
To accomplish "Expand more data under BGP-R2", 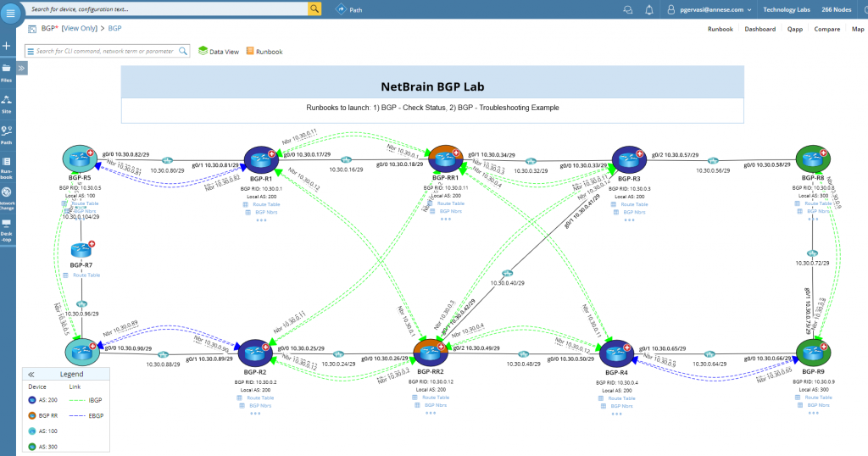I will pyautogui.click(x=255, y=414).
